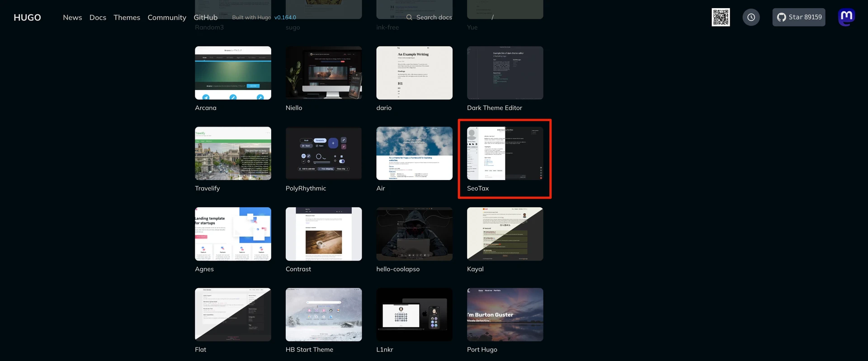Open the Arcana theme thumbnail

click(x=233, y=73)
